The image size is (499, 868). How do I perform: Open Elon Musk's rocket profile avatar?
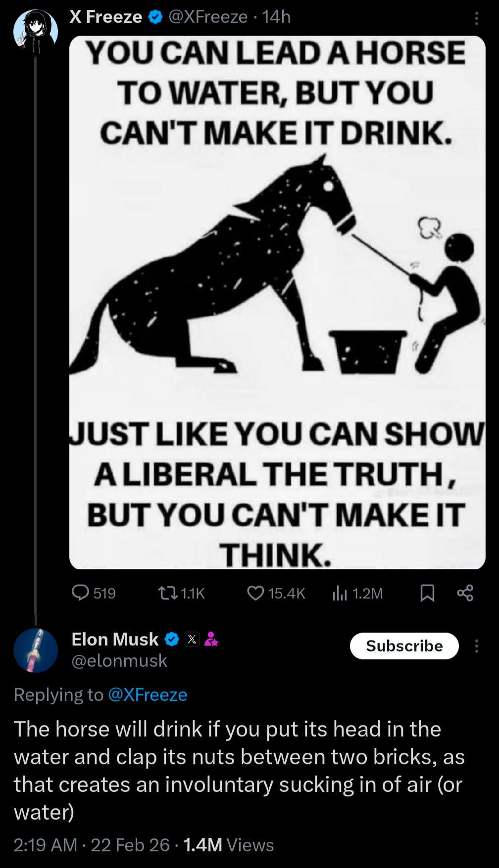36,650
